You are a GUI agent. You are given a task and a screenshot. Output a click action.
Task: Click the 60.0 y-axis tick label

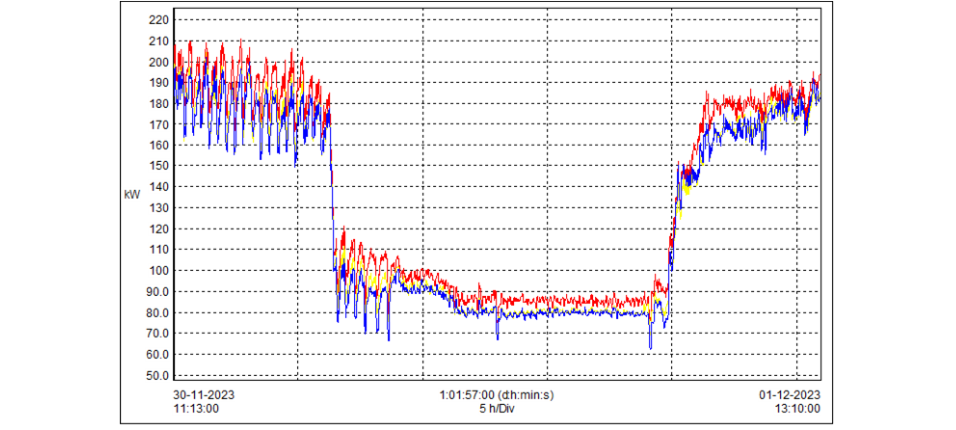155,354
